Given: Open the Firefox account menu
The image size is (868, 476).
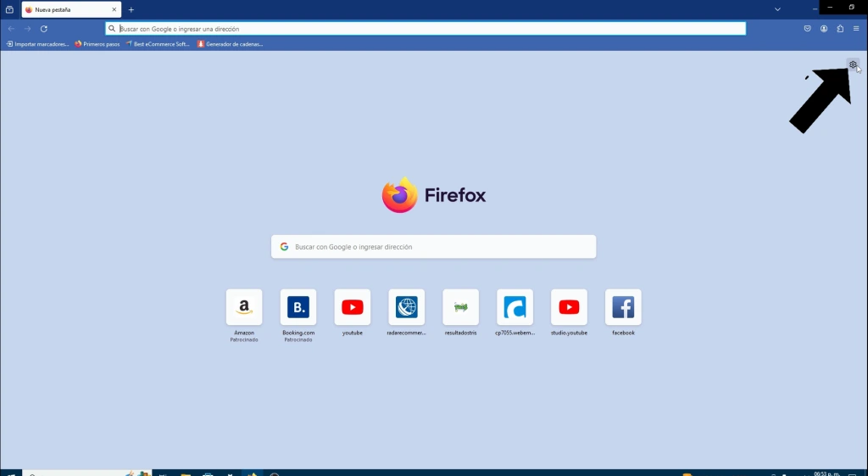Looking at the screenshot, I should point(824,29).
